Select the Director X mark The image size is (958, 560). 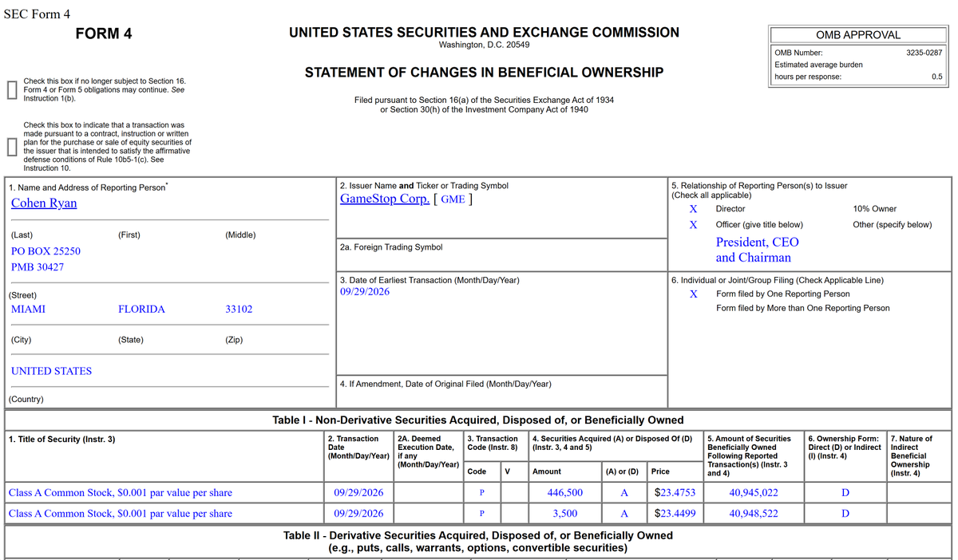(x=694, y=209)
